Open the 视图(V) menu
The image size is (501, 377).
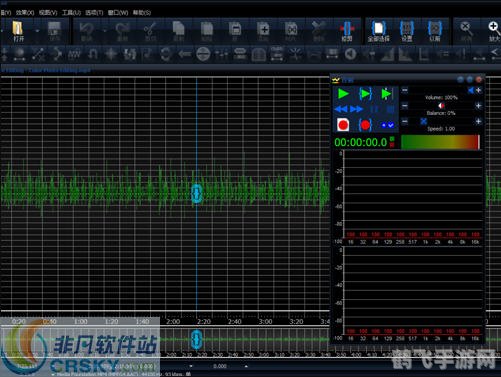coord(48,13)
